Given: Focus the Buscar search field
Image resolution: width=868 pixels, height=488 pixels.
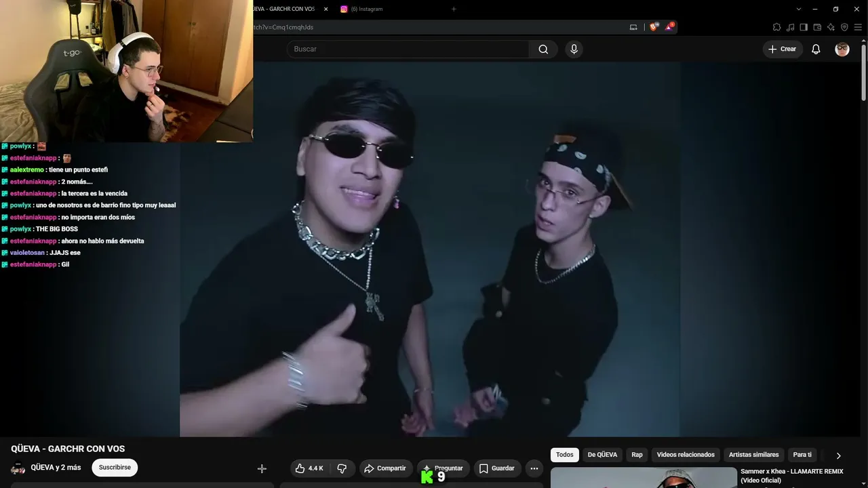Looking at the screenshot, I should point(408,49).
